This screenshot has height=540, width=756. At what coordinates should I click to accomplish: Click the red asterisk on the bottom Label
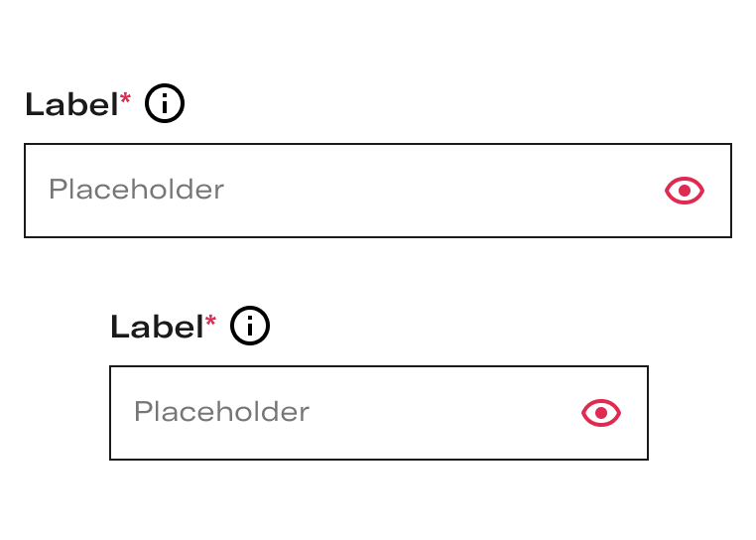tap(210, 321)
